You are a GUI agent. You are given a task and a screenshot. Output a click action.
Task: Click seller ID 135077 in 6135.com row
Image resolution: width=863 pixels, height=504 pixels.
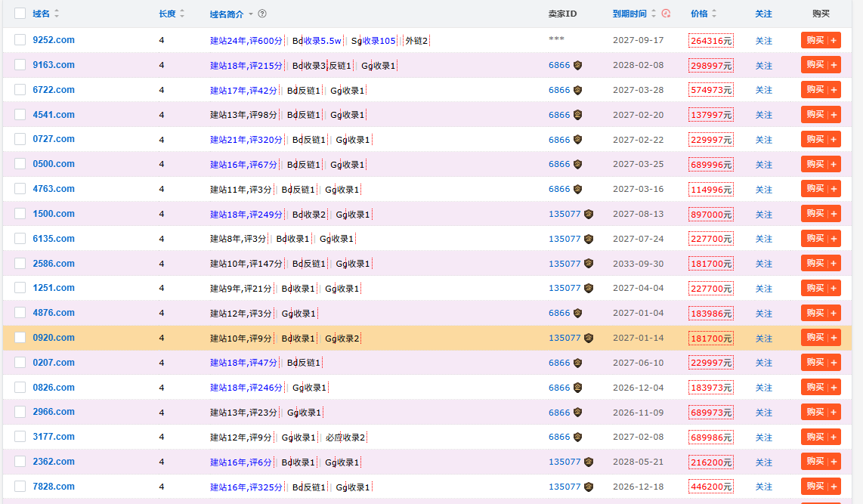(565, 239)
